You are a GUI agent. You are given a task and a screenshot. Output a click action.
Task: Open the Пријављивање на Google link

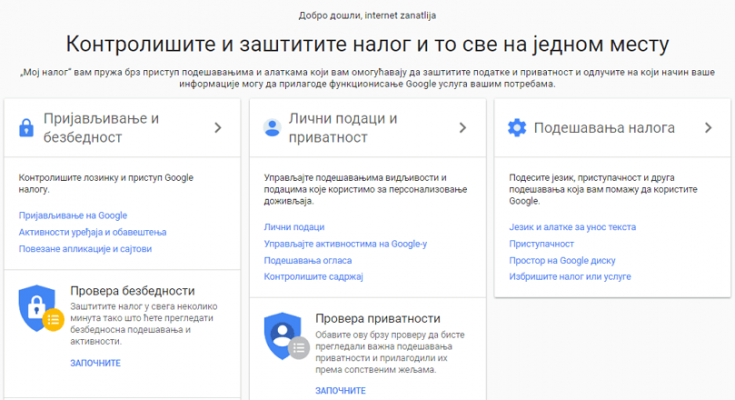pyautogui.click(x=73, y=215)
